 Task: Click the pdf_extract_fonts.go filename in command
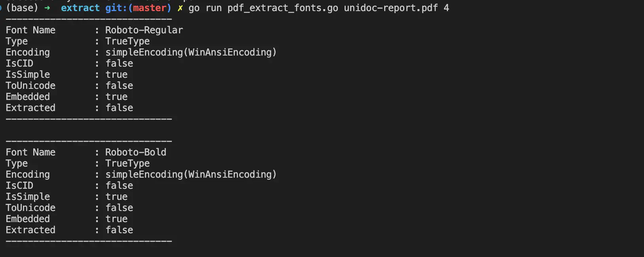tap(283, 8)
